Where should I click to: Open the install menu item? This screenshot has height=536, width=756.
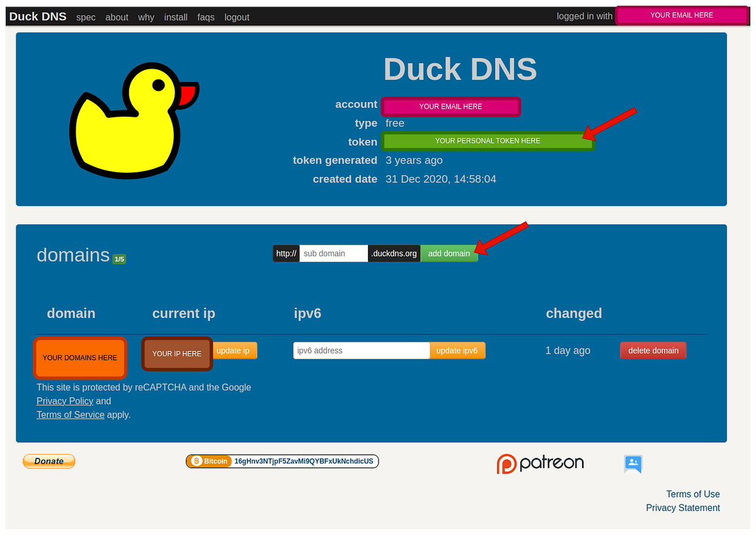(176, 17)
